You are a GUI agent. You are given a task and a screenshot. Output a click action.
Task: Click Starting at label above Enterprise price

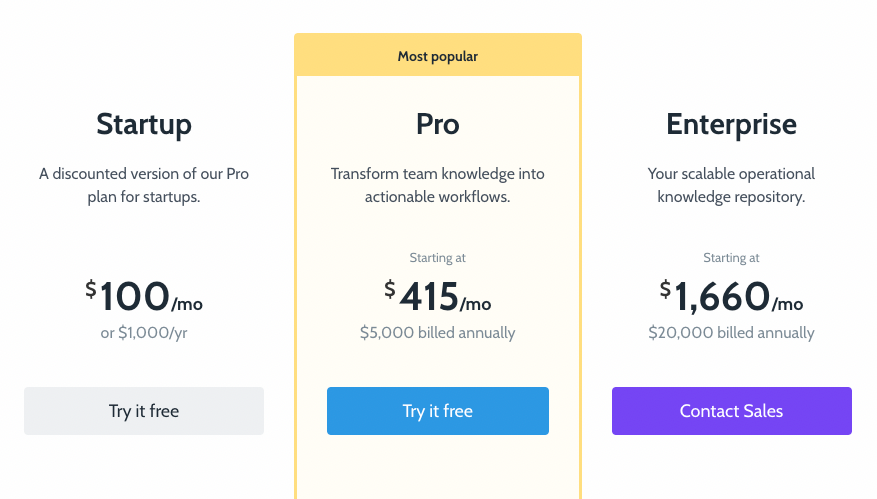point(732,258)
